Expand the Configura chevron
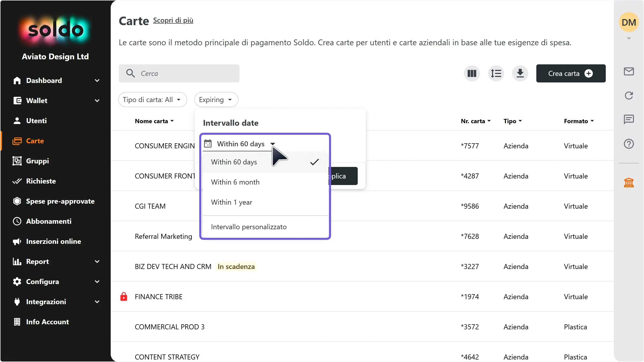Screen dimensions: 644x362 97,282
